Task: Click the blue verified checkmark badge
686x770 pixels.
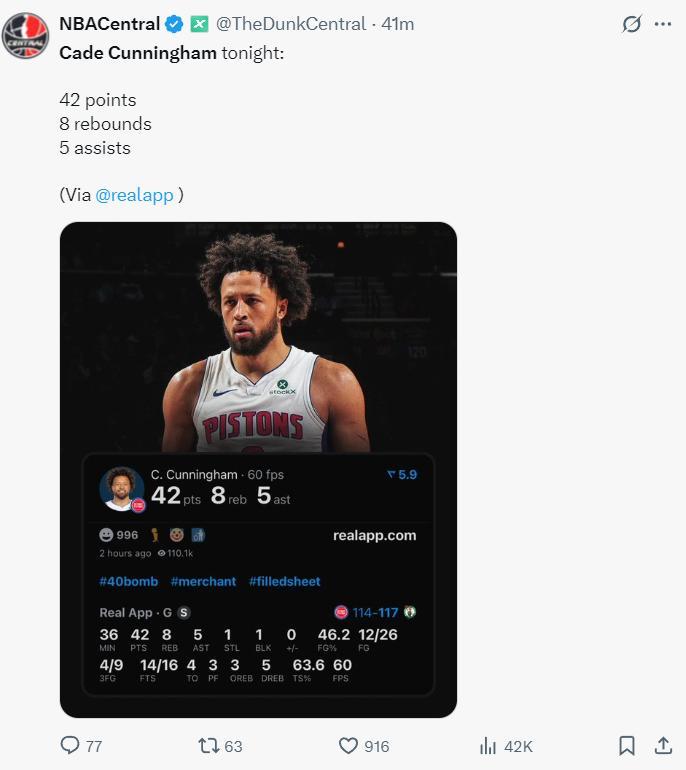Action: tap(173, 24)
